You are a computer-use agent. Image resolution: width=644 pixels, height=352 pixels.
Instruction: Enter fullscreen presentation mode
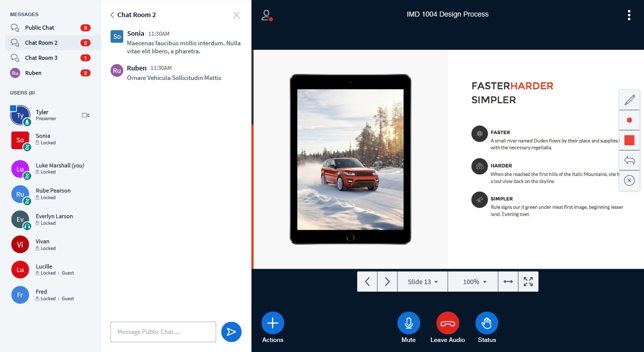[x=528, y=282]
